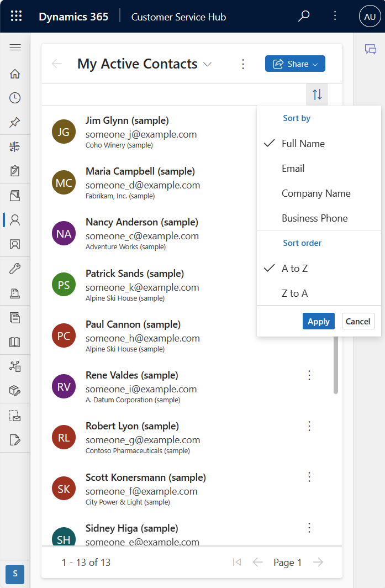The width and height of the screenshot is (385, 588).
Task: Open the Customer Assets connected-nodes sidebar icon
Action: (15, 366)
